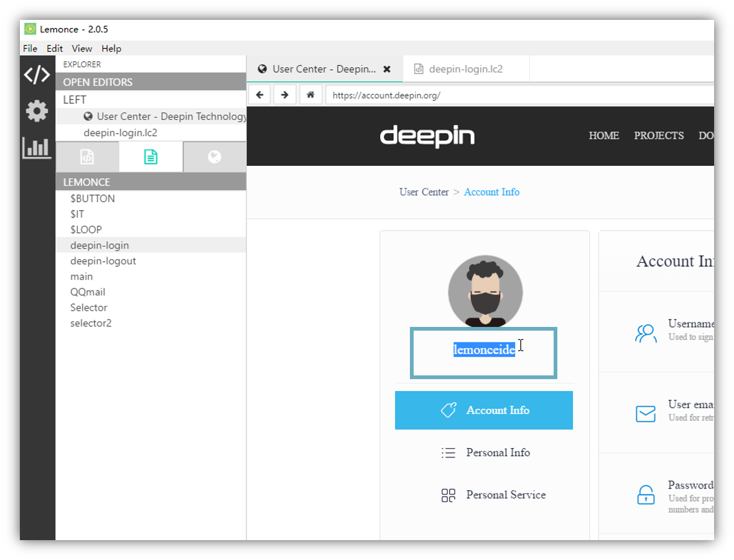734x560 pixels.
Task: Open the View menu
Action: [82, 48]
